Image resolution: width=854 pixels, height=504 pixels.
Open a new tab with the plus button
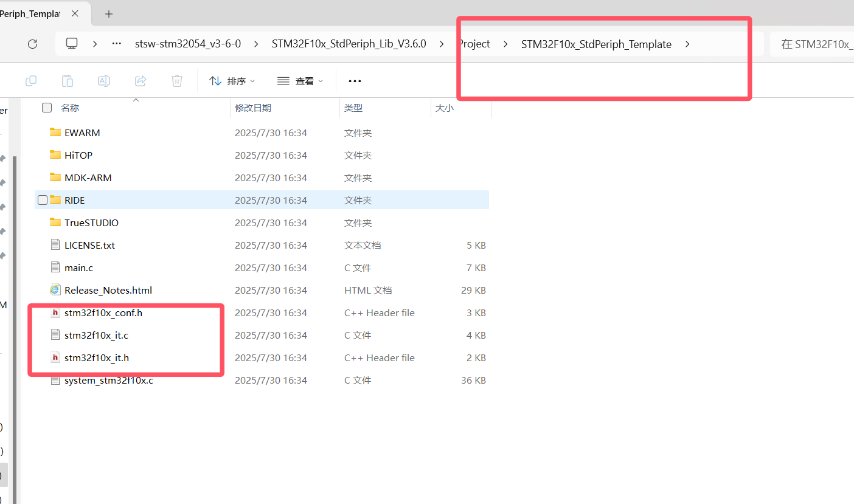109,14
